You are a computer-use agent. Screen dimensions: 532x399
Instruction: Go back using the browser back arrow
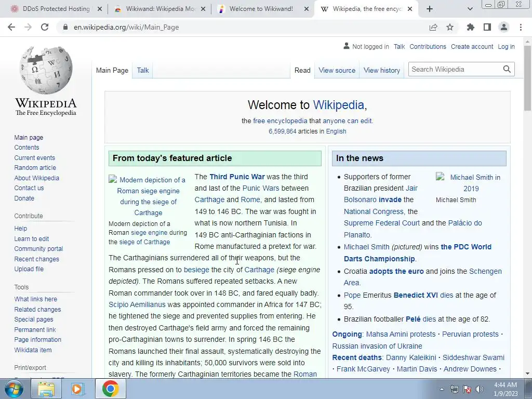11,27
